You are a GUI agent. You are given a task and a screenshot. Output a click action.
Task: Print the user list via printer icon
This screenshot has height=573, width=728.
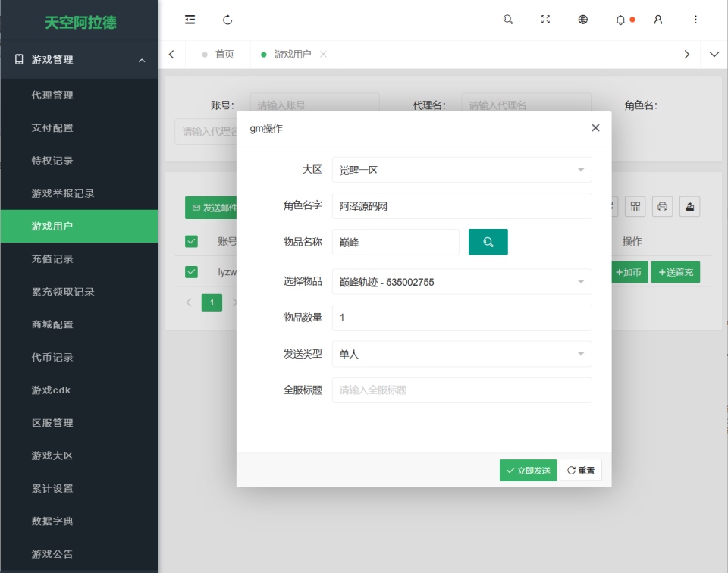tap(661, 206)
